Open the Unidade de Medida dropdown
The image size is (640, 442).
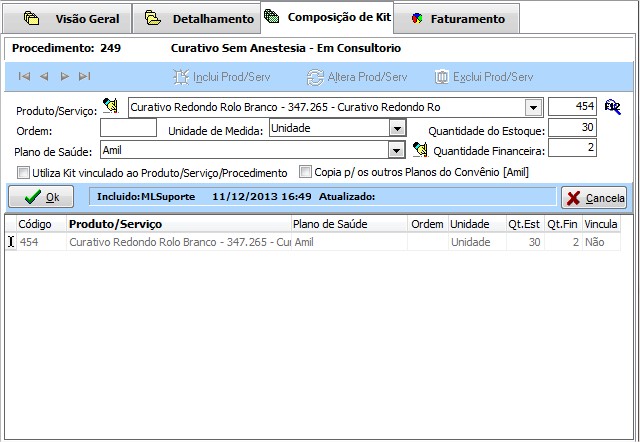point(397,128)
